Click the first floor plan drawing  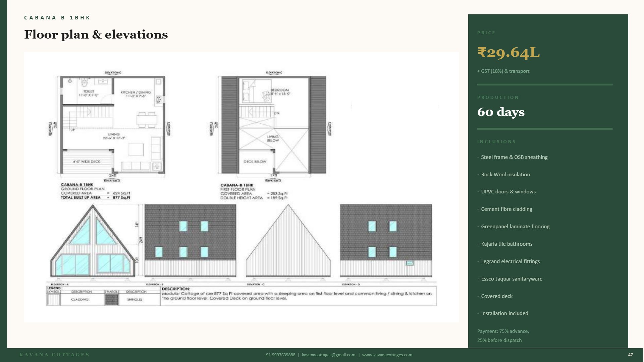pyautogui.click(x=273, y=125)
